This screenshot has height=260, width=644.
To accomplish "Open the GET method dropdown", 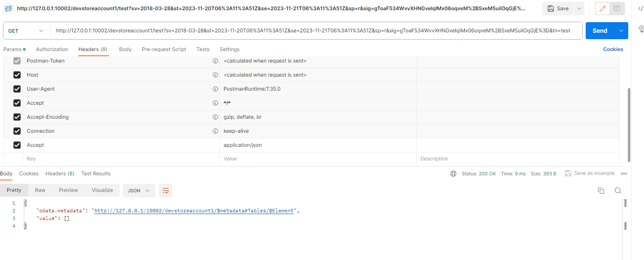I will 23,30.
